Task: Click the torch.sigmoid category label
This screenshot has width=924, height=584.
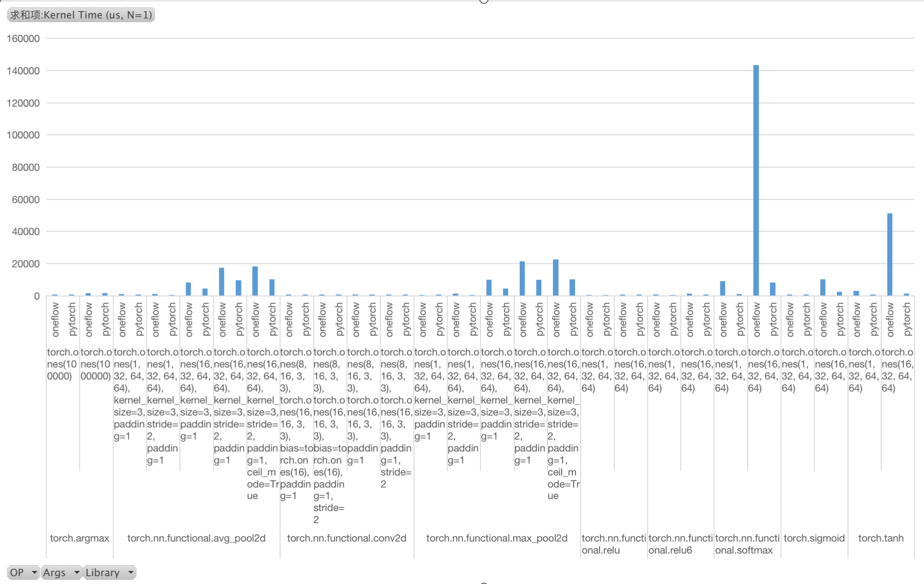Action: click(815, 538)
